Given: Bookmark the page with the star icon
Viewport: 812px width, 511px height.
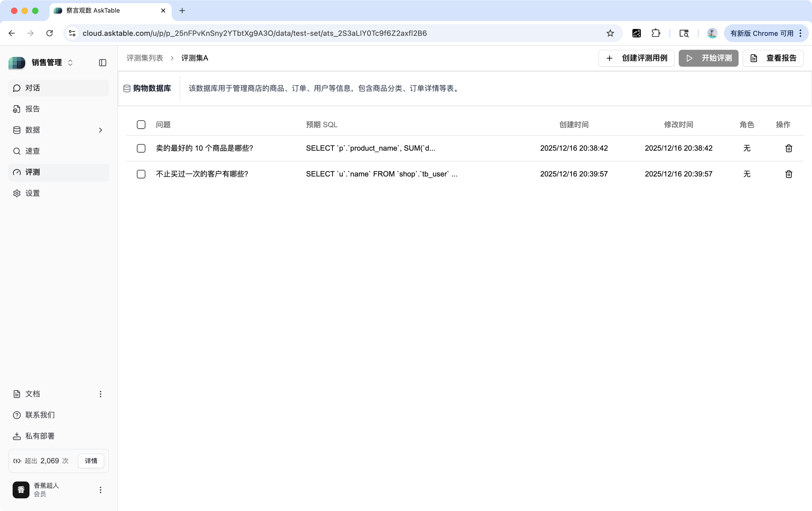Looking at the screenshot, I should 610,33.
